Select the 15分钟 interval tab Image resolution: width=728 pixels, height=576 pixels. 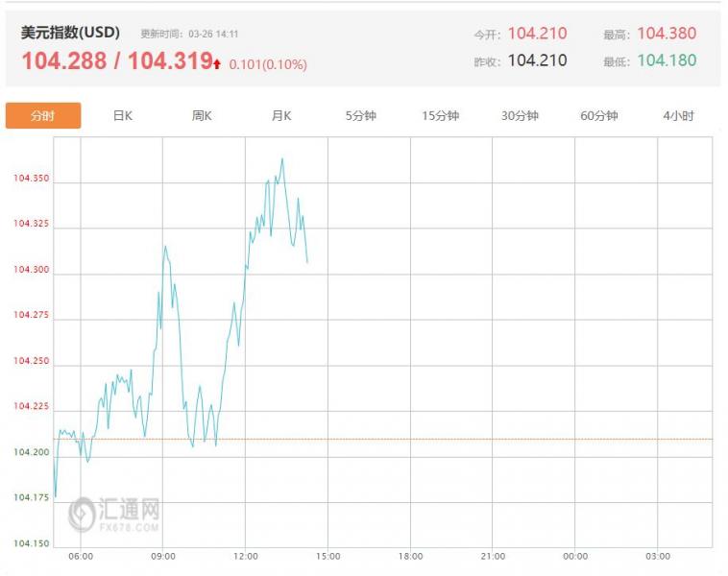(x=441, y=116)
